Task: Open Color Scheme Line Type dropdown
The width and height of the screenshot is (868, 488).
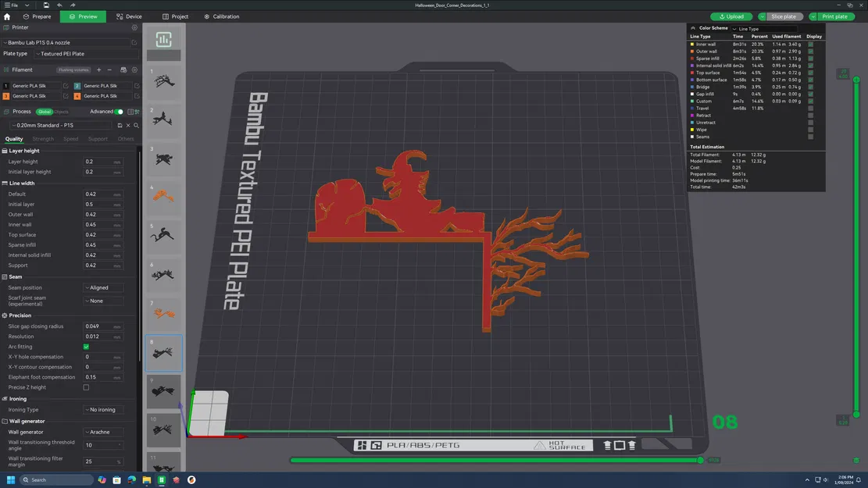Action: 764,29
